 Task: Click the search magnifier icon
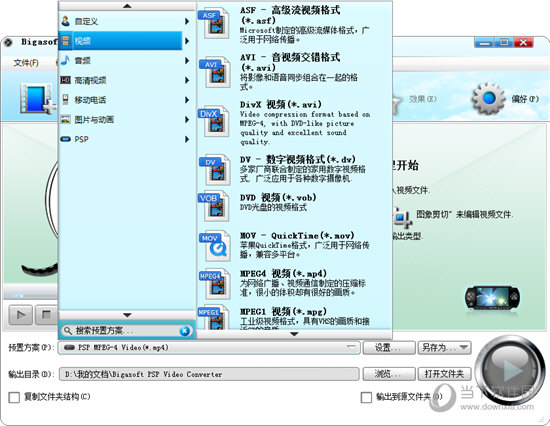click(68, 331)
